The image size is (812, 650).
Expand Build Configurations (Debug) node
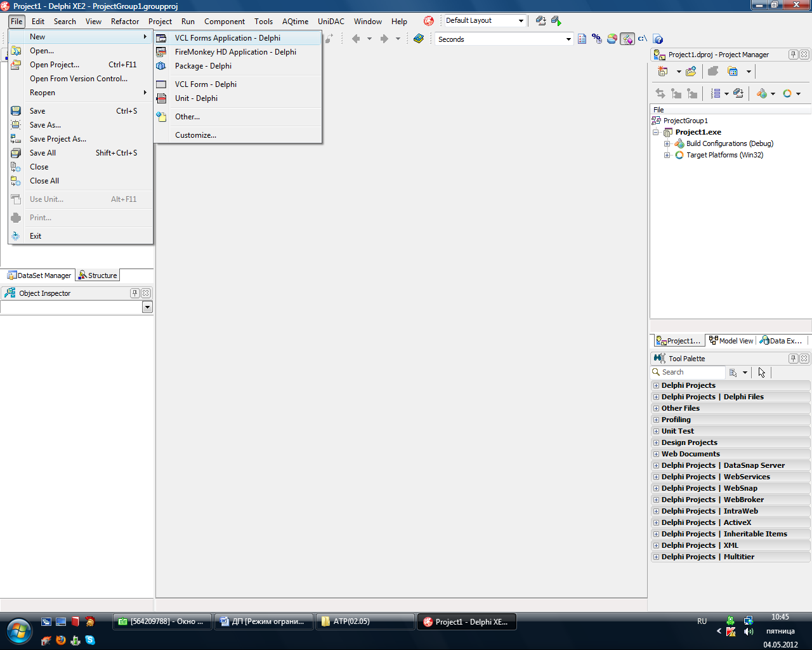pos(667,143)
